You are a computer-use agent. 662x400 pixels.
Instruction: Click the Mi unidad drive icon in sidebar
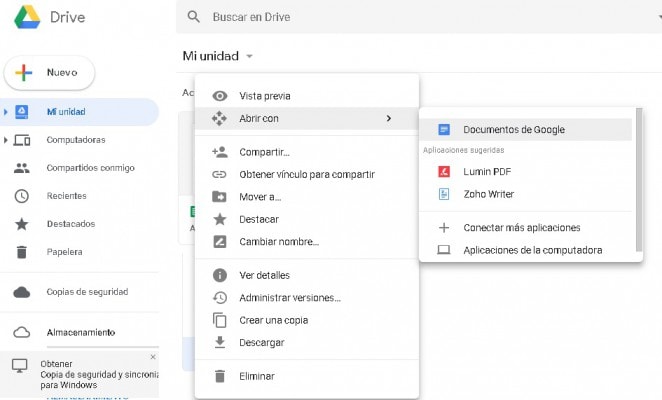[22, 112]
